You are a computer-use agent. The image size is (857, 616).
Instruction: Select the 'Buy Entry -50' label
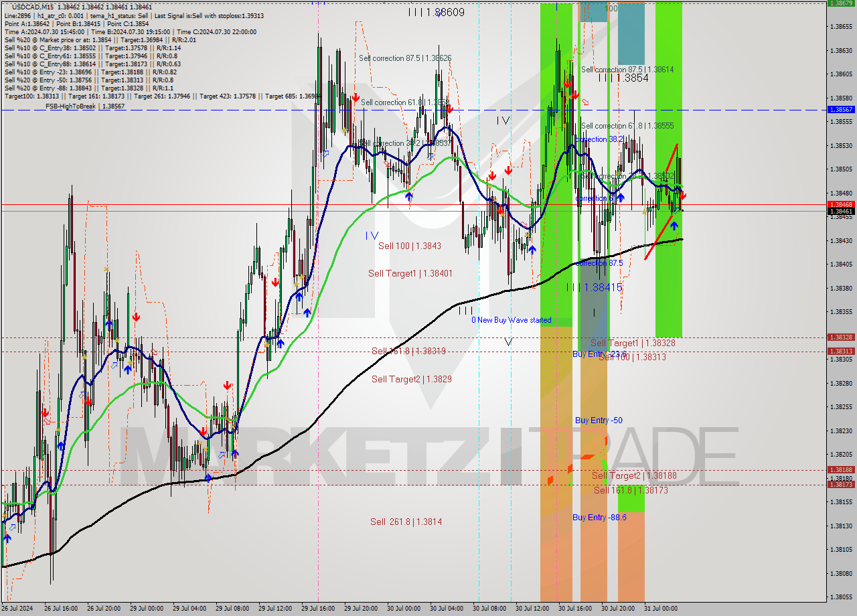click(x=599, y=420)
